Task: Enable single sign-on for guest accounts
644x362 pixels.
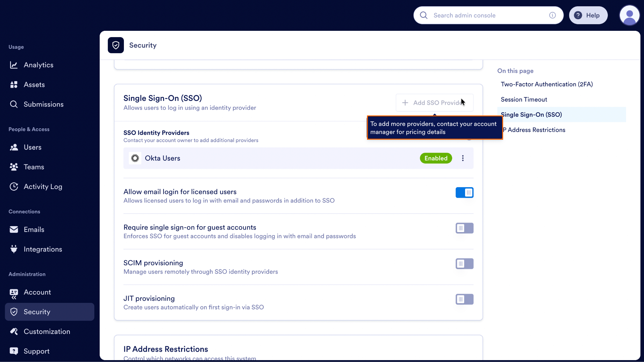Action: coord(464,228)
